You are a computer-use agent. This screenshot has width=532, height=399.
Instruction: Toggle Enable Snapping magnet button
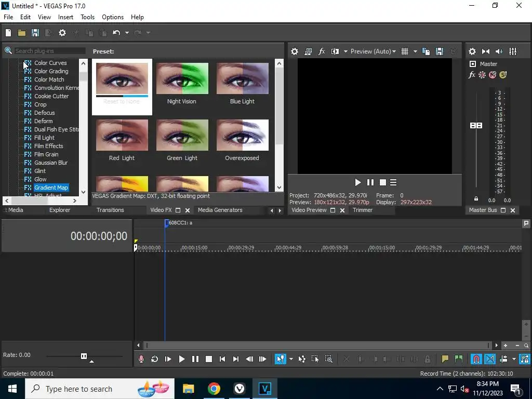tap(476, 359)
